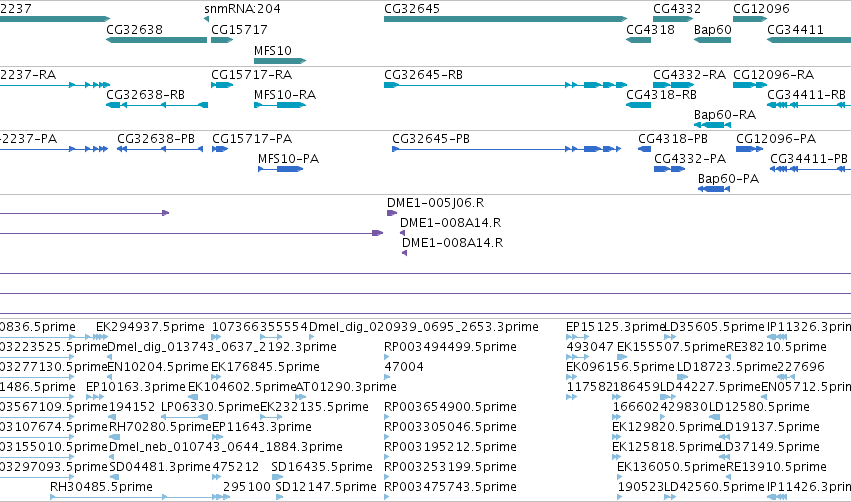The image size is (851, 502).
Task: Open the RH70280.5prime EST label
Action: pos(160,427)
